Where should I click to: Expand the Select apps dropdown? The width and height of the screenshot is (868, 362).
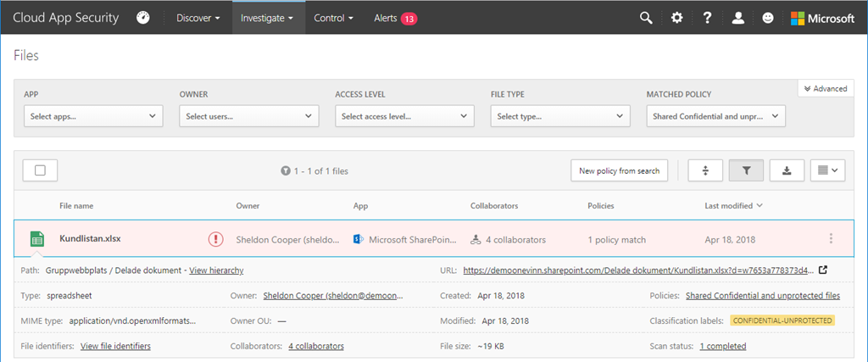(x=93, y=116)
